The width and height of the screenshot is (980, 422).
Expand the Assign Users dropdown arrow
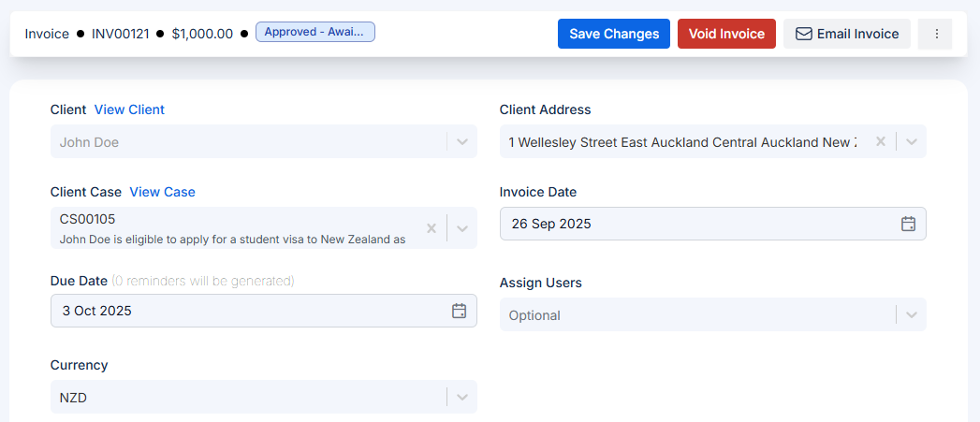912,315
